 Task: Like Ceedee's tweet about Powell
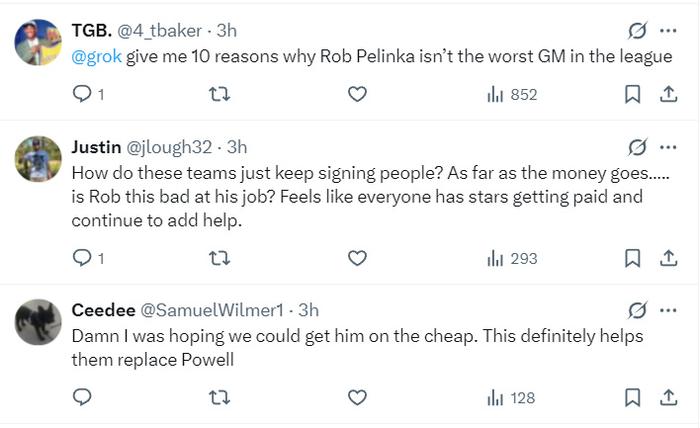(357, 398)
